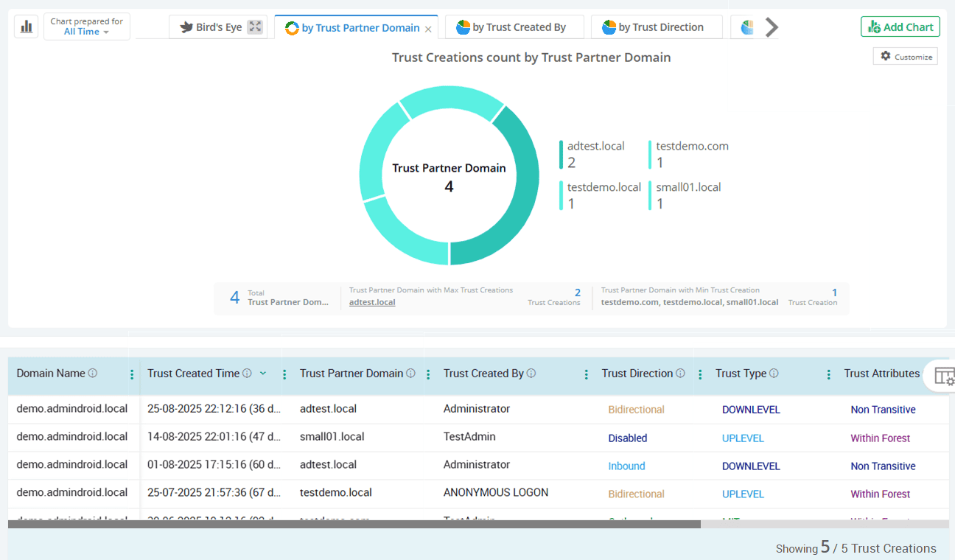Switch to the by Trust Direction tab
Viewport: 955px width, 560px height.
[657, 27]
